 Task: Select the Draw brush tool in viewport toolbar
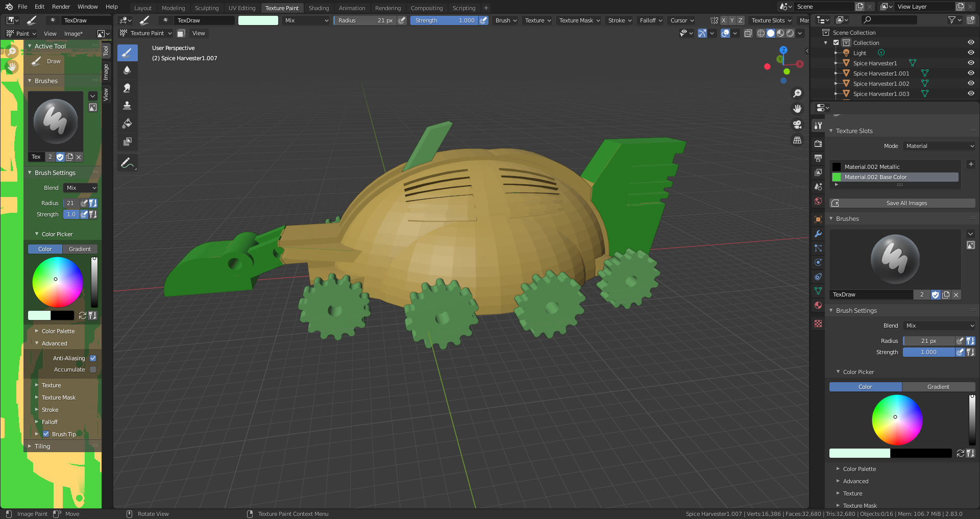[127, 53]
